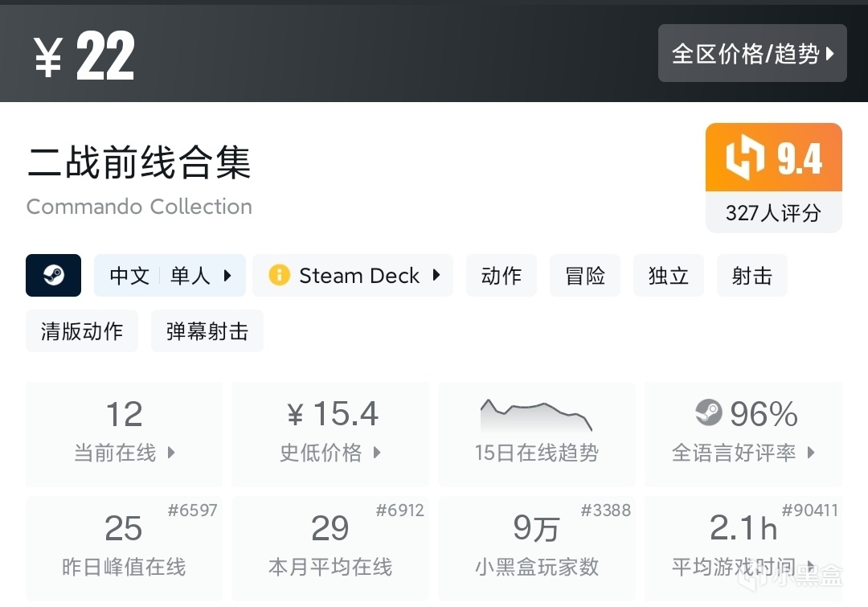
Task: Click the 327人评分 rating count
Action: [773, 213]
